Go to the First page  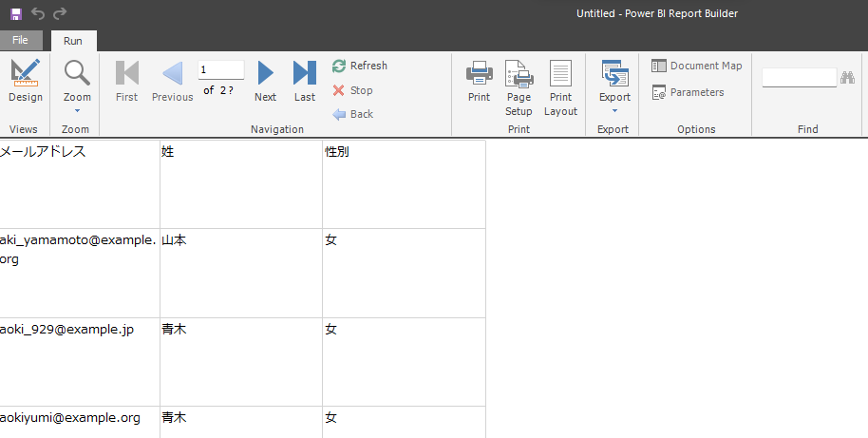click(126, 81)
